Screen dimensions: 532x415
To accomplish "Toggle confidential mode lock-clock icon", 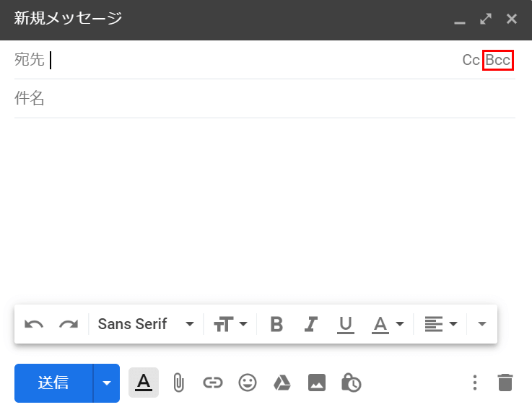I will 351,383.
